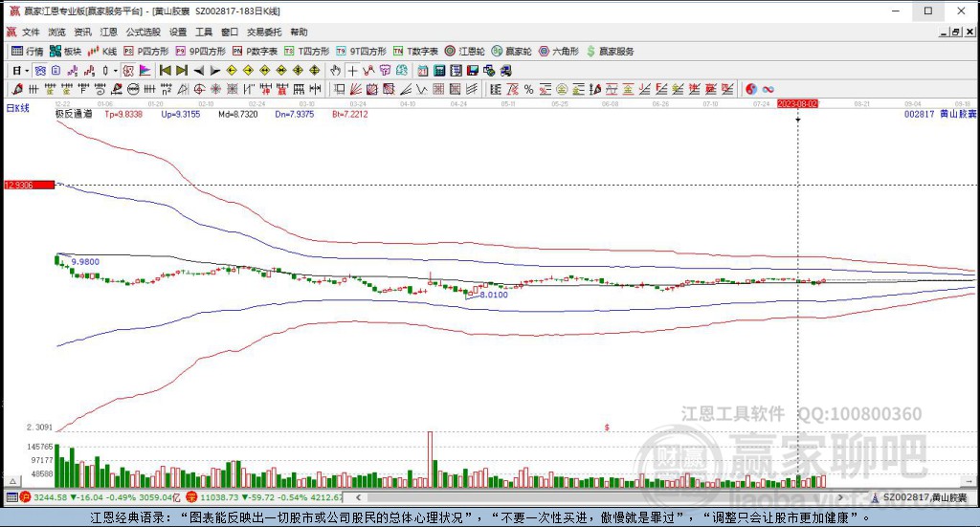Click the yin-yang icon in drawing toolbar

click(x=751, y=89)
